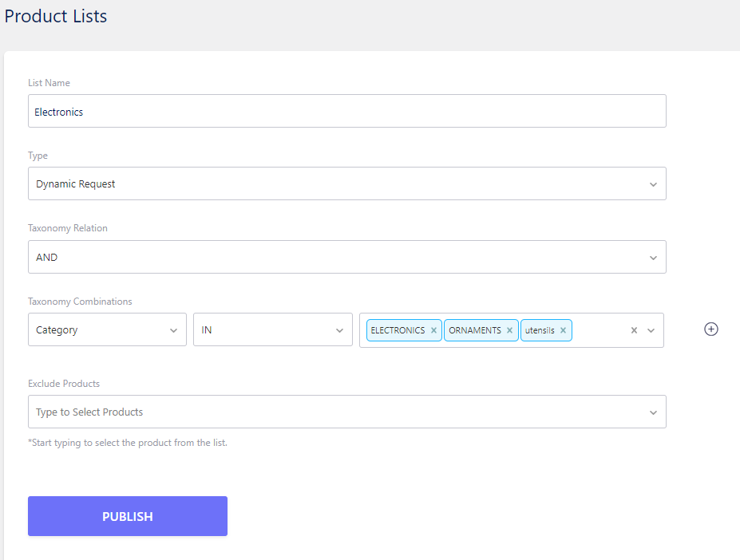Open the Category taxonomy dropdown

107,329
